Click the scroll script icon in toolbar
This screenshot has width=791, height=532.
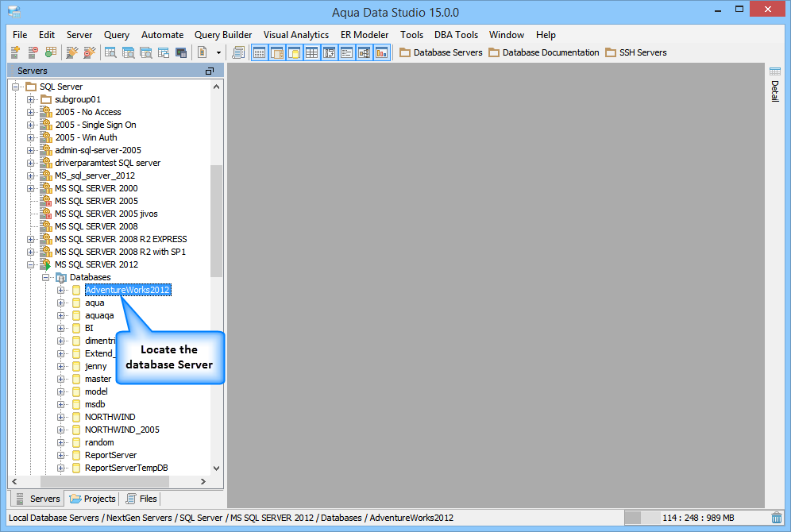coord(237,52)
